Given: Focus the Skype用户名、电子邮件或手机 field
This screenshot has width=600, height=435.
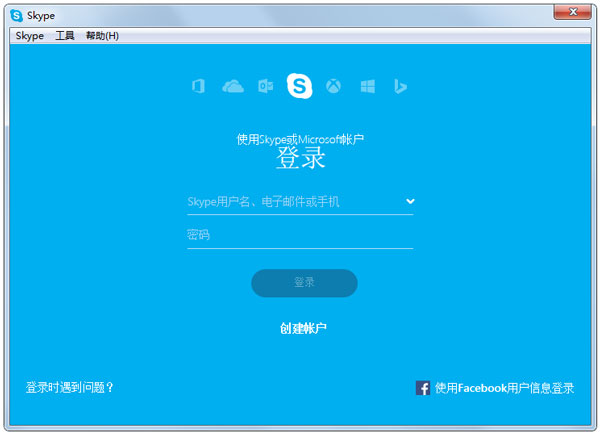Looking at the screenshot, I should click(300, 202).
